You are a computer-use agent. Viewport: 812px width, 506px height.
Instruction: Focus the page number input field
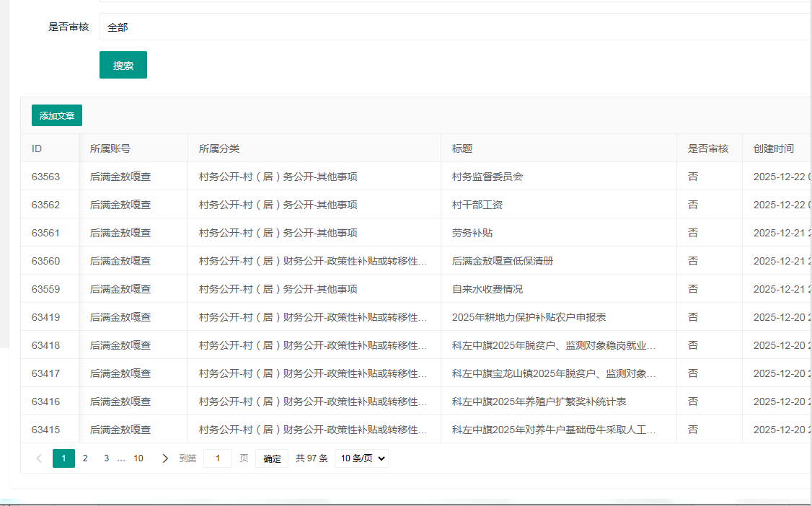click(x=218, y=458)
